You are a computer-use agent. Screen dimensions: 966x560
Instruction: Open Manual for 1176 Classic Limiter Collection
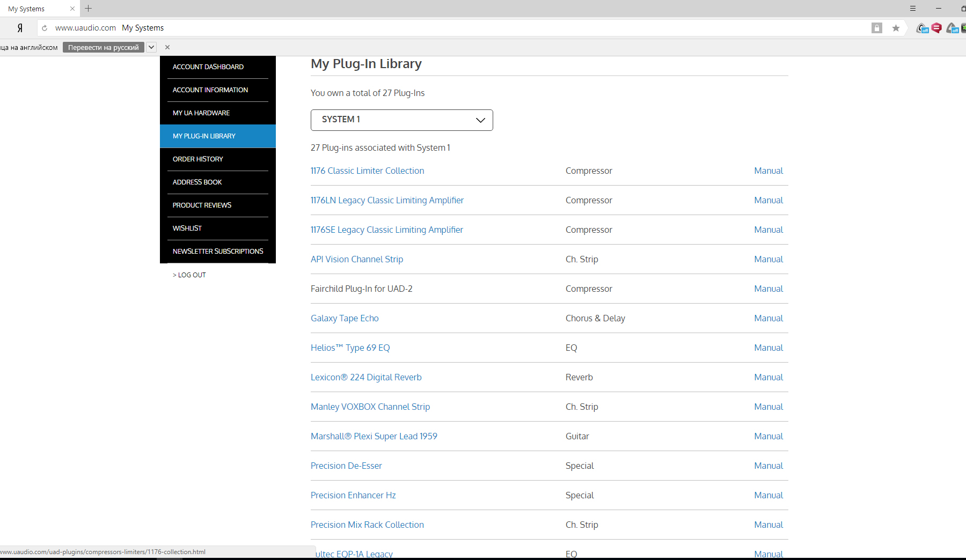pos(769,171)
